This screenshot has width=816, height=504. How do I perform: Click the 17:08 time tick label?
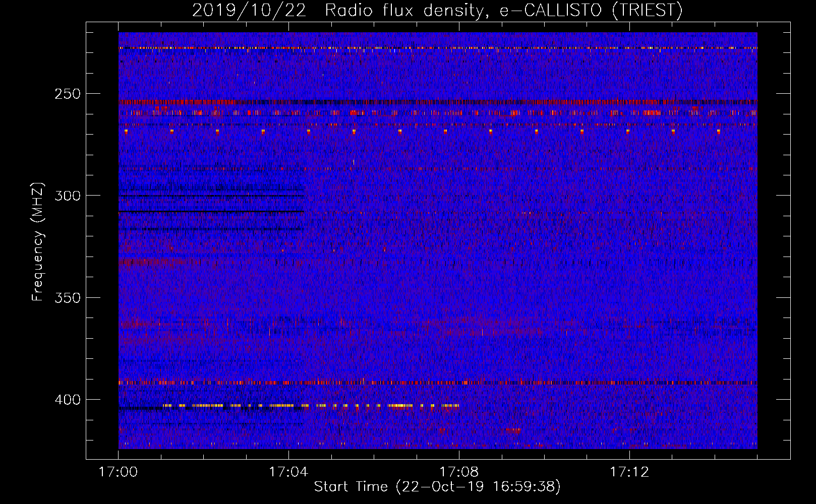point(459,472)
